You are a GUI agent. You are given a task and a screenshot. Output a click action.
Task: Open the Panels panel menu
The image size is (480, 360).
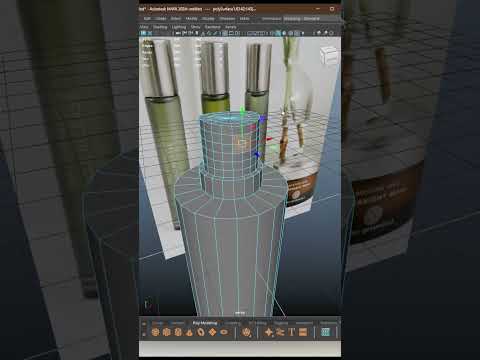[231, 27]
